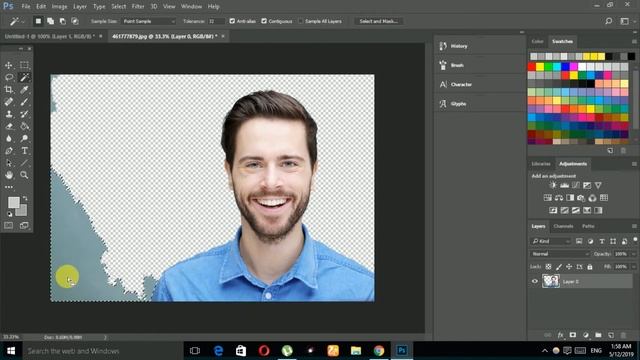Select the History Brush tool
Screen dimensions: 640x360
pos(24,114)
